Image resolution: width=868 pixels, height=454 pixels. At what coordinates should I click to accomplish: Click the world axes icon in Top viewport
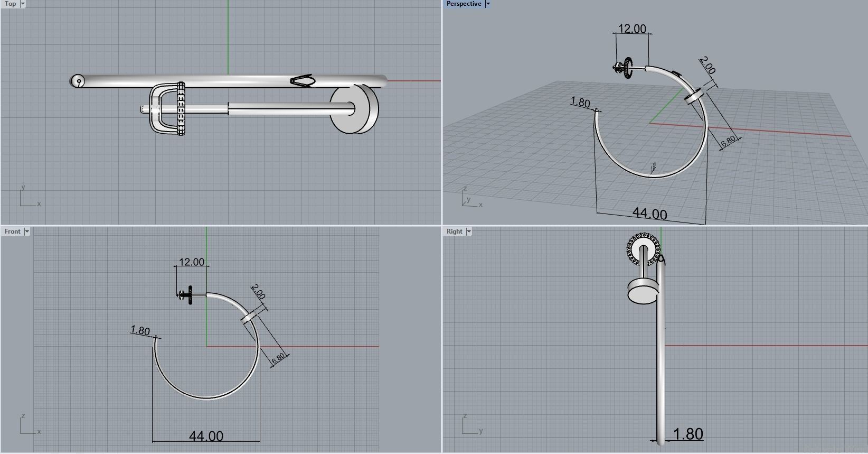[x=30, y=196]
